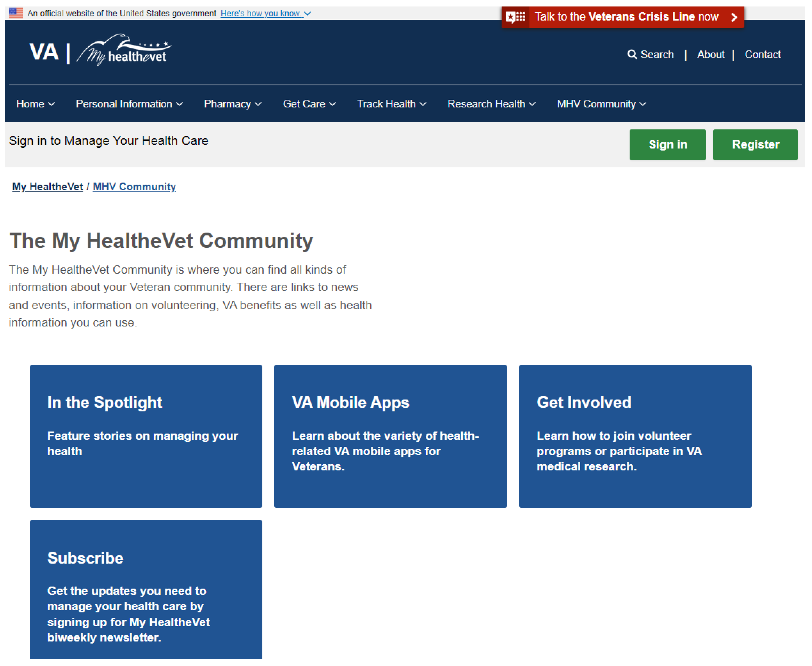The width and height of the screenshot is (812, 666).
Task: Open the VA Mobile Apps card
Action: (x=390, y=436)
